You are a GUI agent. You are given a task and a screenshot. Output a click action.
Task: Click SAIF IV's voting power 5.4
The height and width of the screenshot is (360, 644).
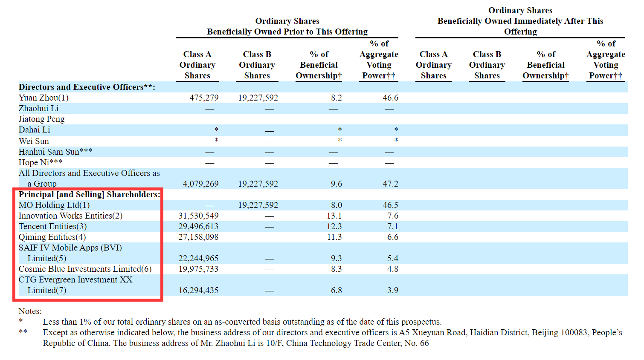[x=393, y=259]
